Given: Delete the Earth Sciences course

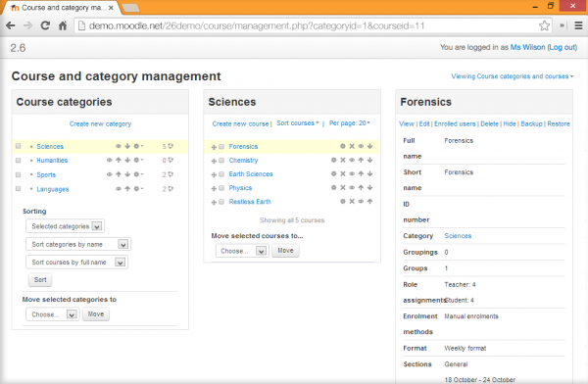Looking at the screenshot, I should pos(343,174).
